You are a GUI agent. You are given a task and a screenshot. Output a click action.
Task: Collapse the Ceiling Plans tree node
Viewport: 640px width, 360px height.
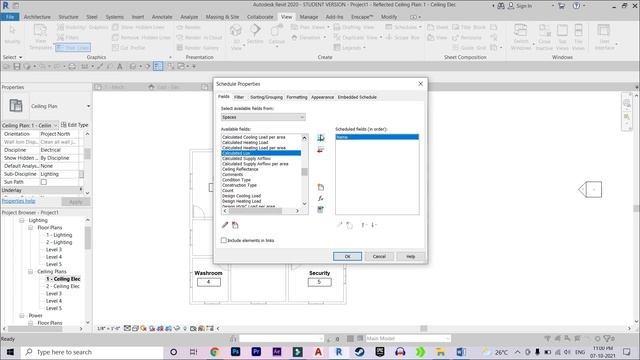click(x=31, y=271)
